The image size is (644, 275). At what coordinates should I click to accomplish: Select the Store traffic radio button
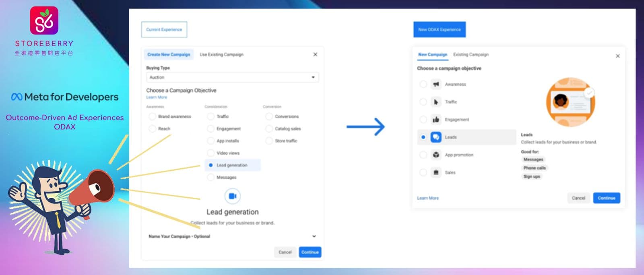click(269, 141)
